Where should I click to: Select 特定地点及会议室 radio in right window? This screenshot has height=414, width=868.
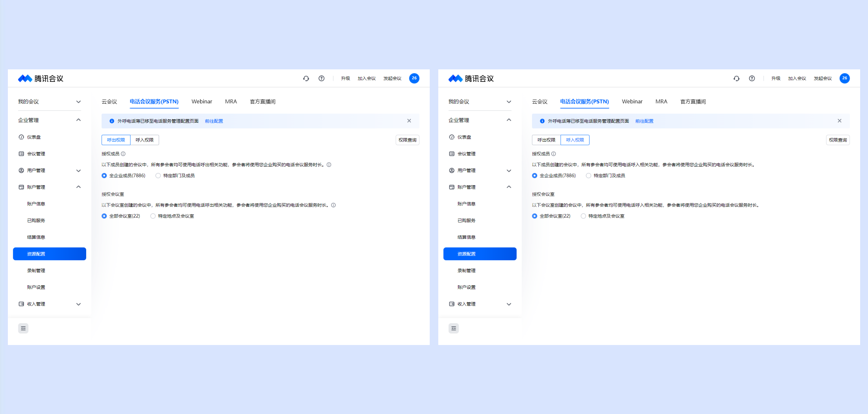coord(583,216)
